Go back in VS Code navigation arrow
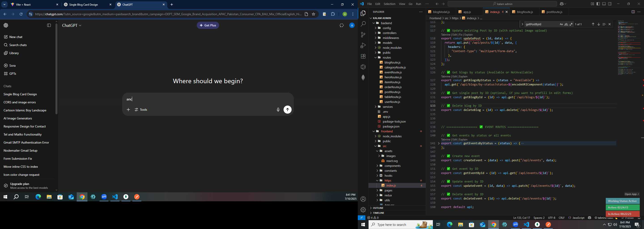This screenshot has width=644, height=229. 437,4
